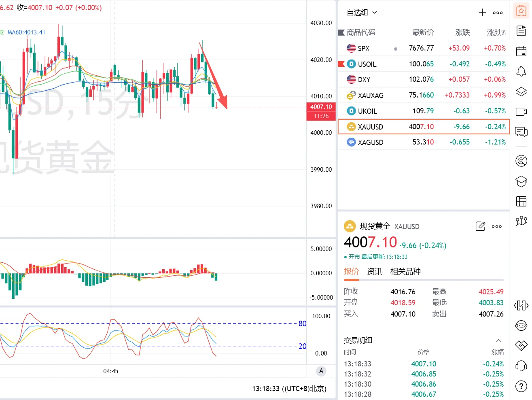Toggle the red flag on USOIL row
The image size is (532, 400).
[341, 64]
